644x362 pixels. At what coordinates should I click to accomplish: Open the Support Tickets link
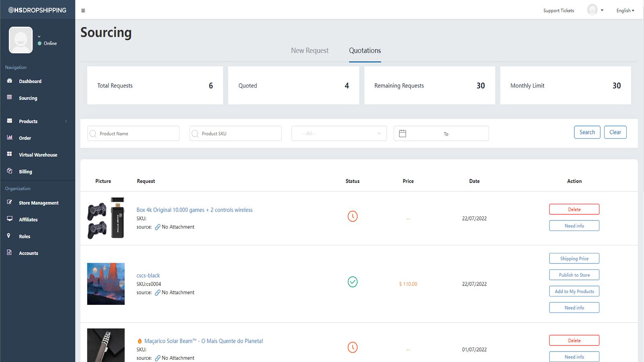pos(559,10)
